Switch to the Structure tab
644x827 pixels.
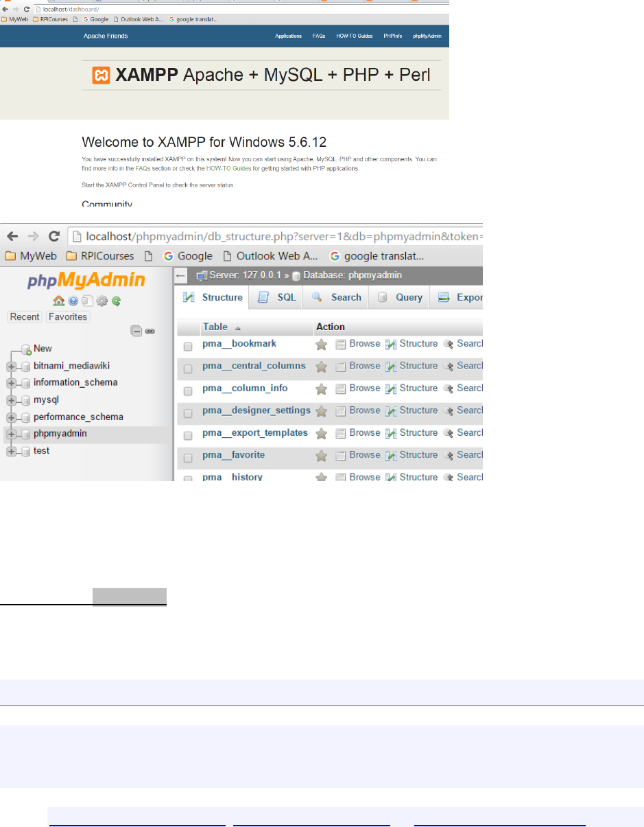(x=212, y=297)
